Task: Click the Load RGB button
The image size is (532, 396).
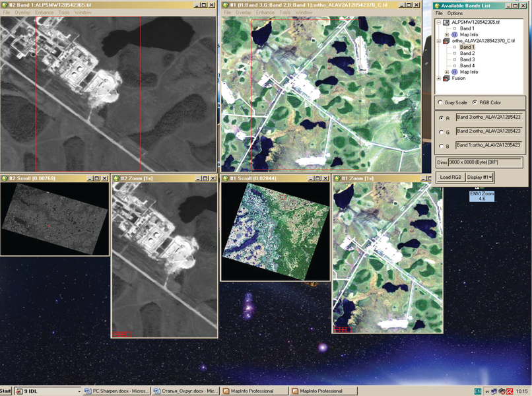Action: 449,177
